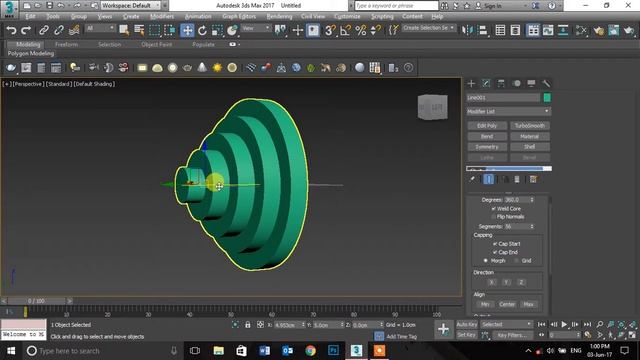Click the Segments spinner arrows
This screenshot has width=640, height=360.
click(532, 227)
